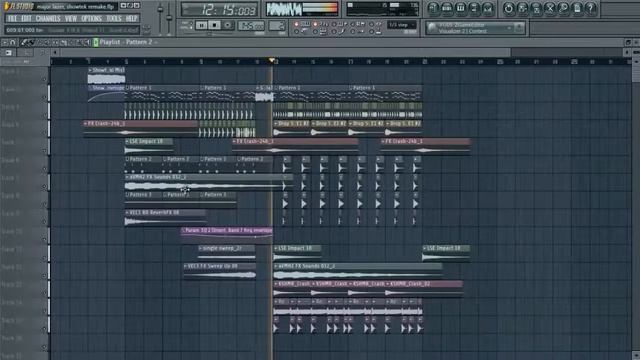Adjust the master pitch slider

tap(169, 20)
